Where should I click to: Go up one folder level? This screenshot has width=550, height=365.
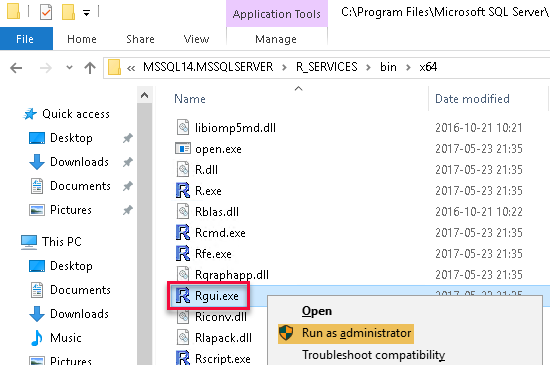tap(90, 67)
